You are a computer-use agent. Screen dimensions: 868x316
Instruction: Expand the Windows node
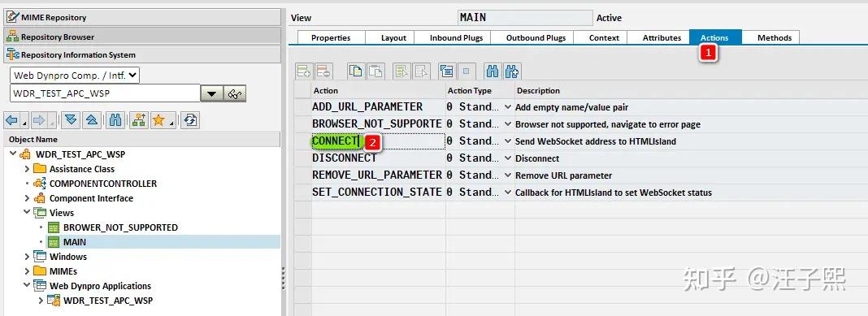27,257
